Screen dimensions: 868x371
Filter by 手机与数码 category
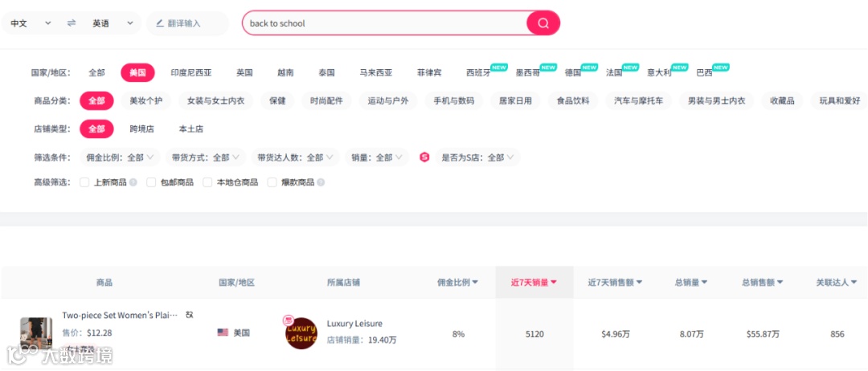tap(454, 101)
